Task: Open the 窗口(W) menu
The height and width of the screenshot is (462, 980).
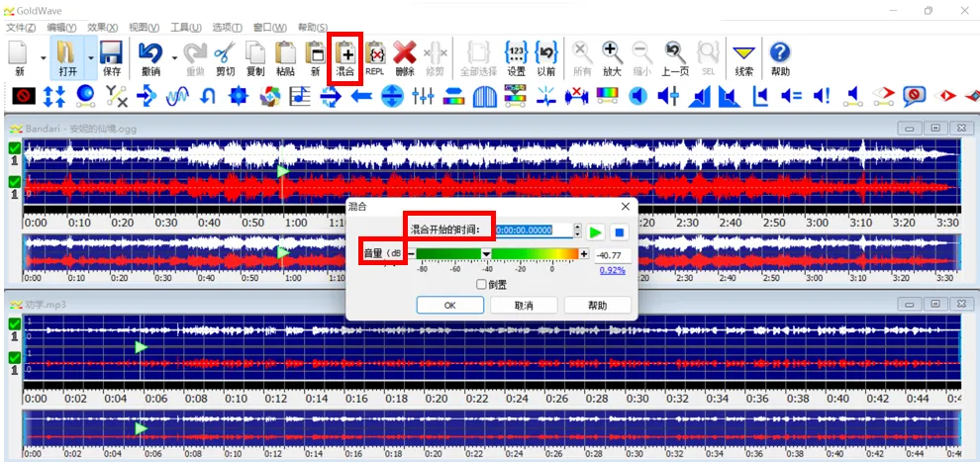Action: click(x=270, y=28)
